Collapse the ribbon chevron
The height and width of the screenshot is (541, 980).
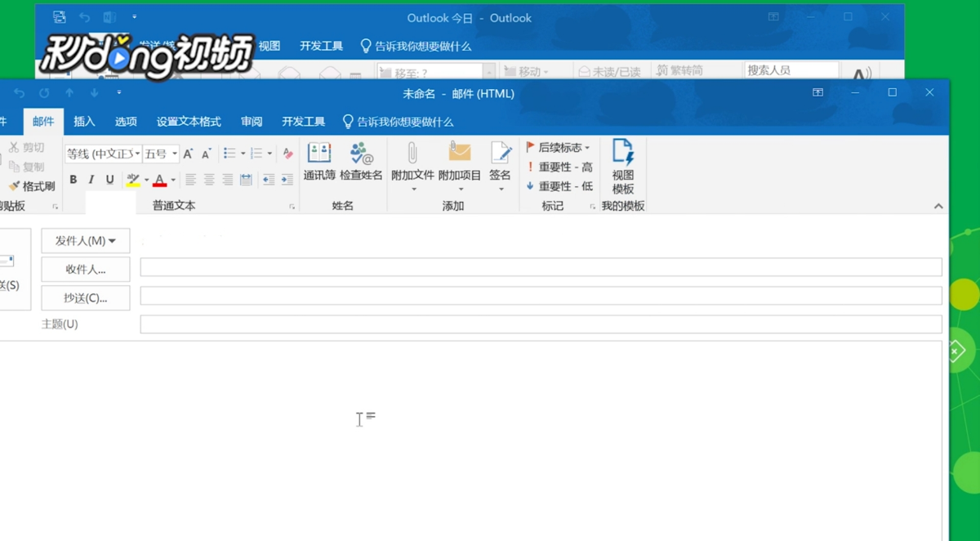(x=938, y=206)
